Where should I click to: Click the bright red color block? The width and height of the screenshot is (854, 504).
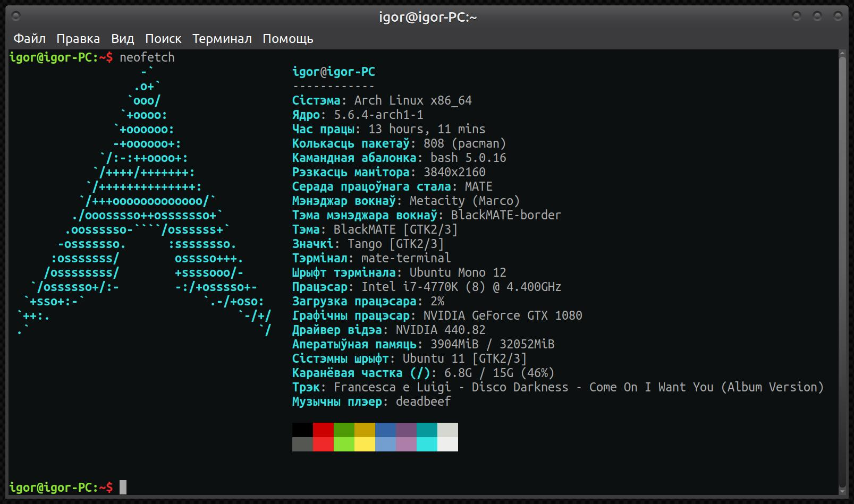[323, 444]
